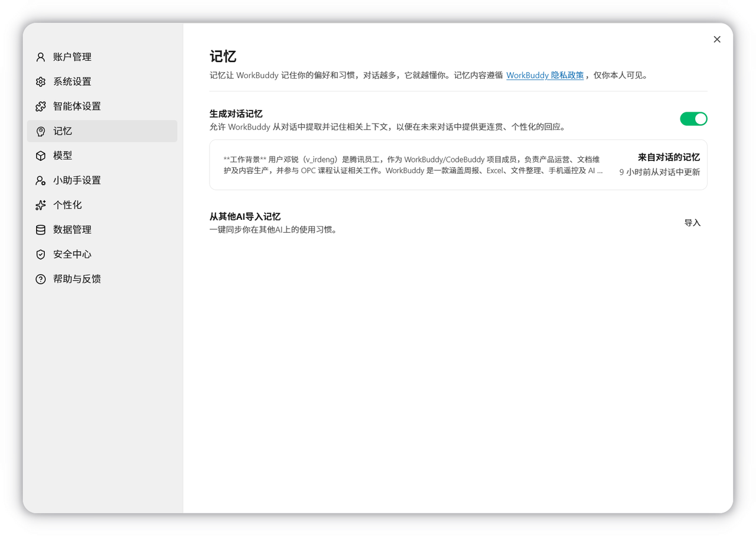756x536 pixels.
Task: Select the 记忆 menu item label
Action: tap(63, 131)
